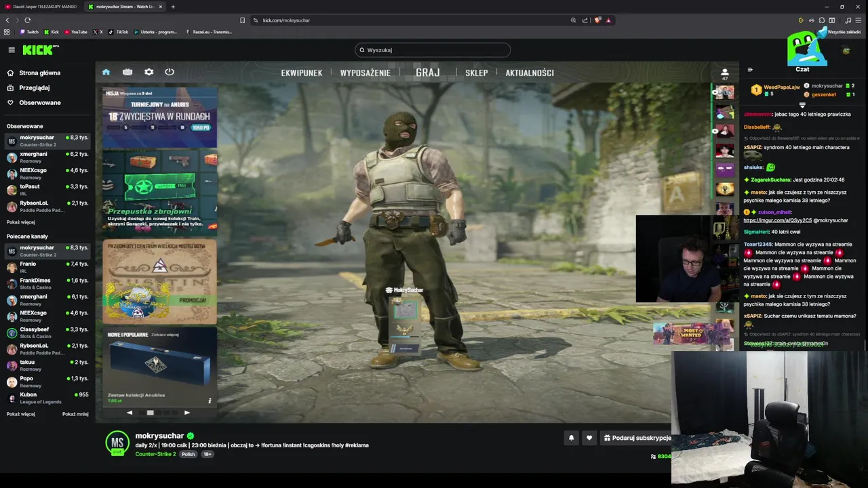Open the CS2 TV/watch icon
Image resolution: width=868 pixels, height=488 pixels.
coord(127,72)
